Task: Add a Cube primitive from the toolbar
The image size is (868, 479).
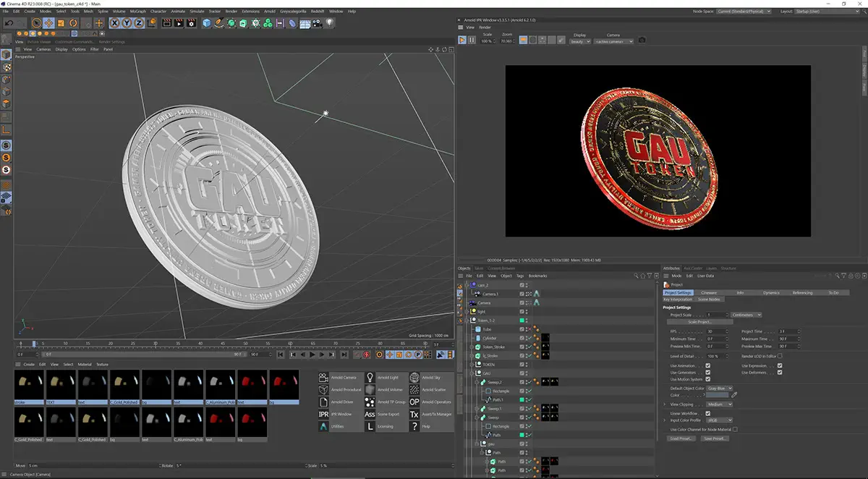Action: pos(207,23)
